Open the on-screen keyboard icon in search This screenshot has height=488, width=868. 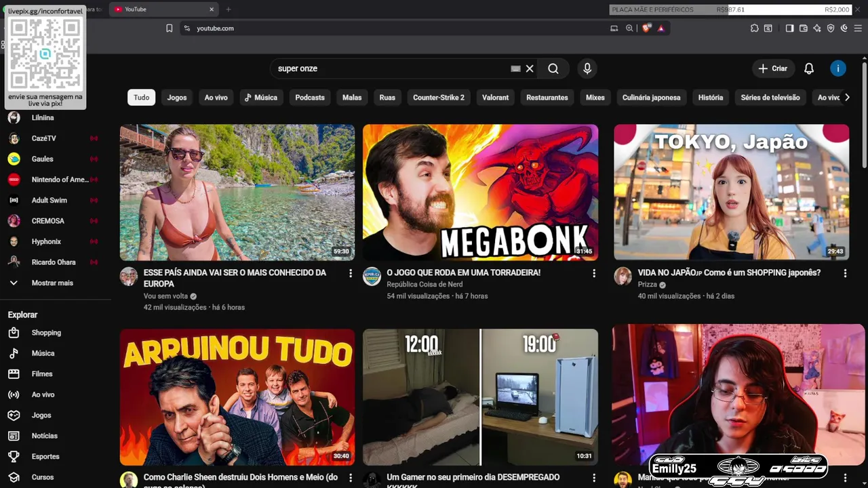coord(515,68)
